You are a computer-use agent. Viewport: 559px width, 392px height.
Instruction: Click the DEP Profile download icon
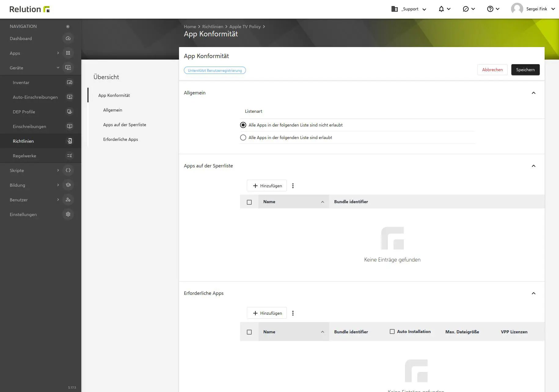pos(70,112)
